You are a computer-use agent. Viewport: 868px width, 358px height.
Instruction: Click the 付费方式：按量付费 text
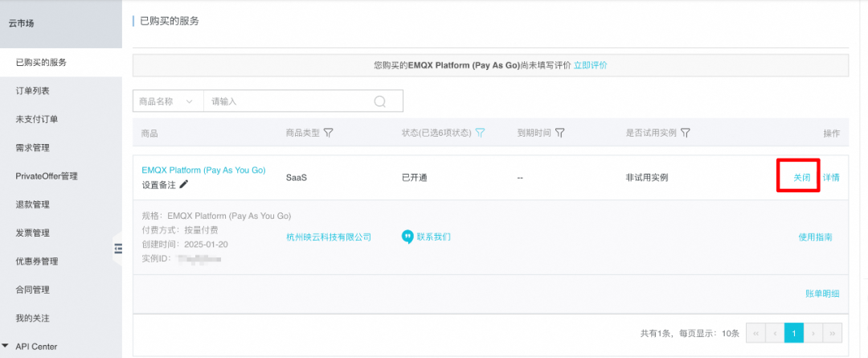[x=180, y=230]
